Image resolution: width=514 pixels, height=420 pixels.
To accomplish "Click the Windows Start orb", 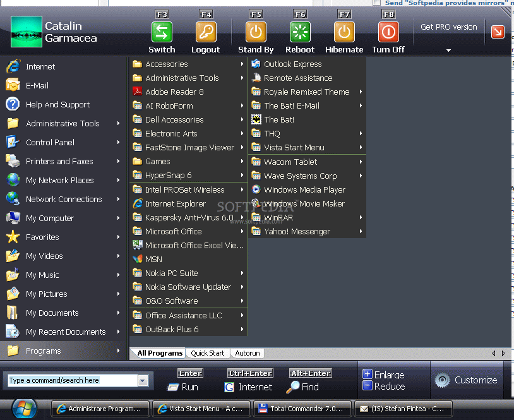I will 24,409.
